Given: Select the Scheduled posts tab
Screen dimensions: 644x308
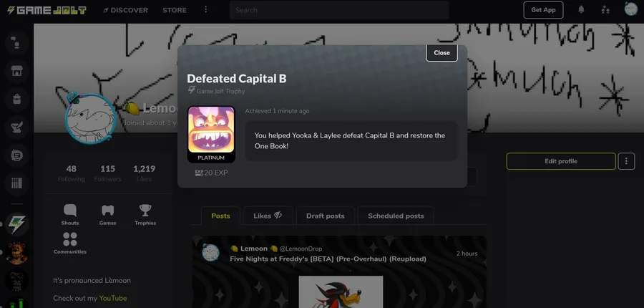Looking at the screenshot, I should coord(396,216).
